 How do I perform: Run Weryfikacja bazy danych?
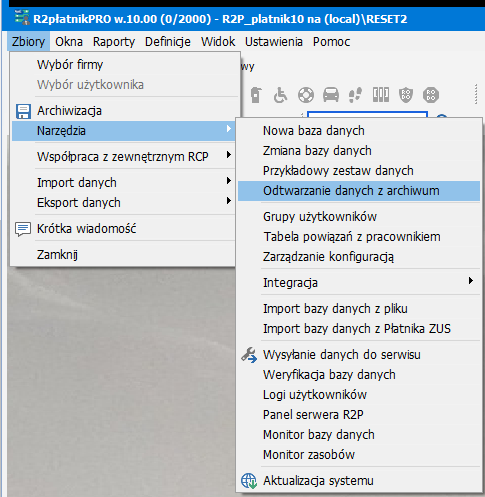359,375
